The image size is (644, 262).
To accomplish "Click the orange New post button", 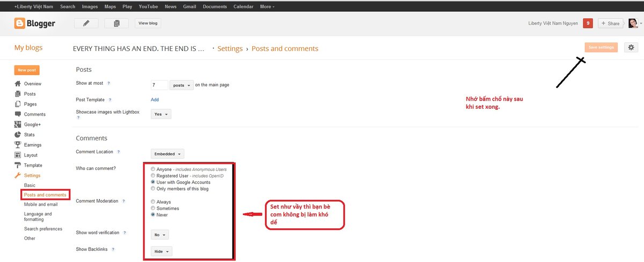I will coord(27,70).
